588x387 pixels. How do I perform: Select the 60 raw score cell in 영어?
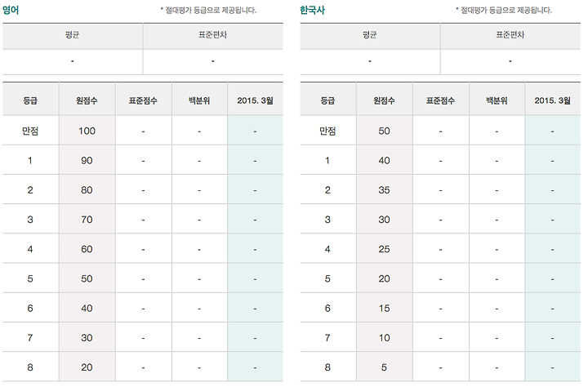(x=87, y=249)
